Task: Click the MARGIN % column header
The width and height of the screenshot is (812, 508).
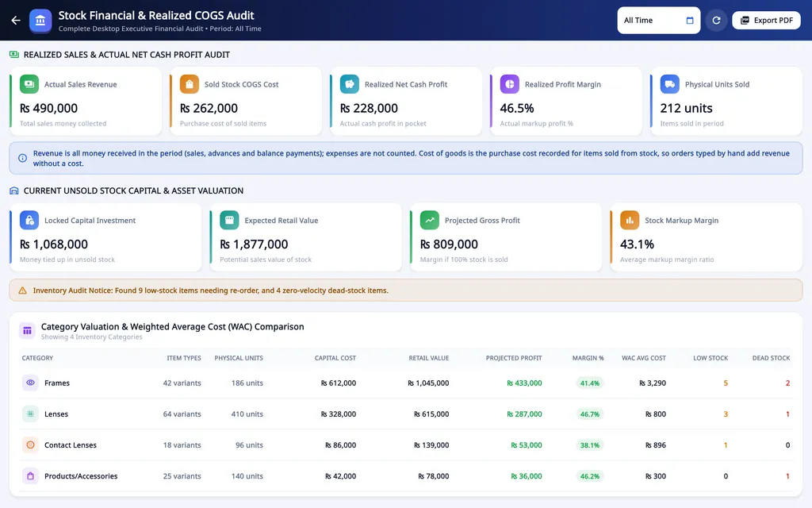Action: [588, 358]
